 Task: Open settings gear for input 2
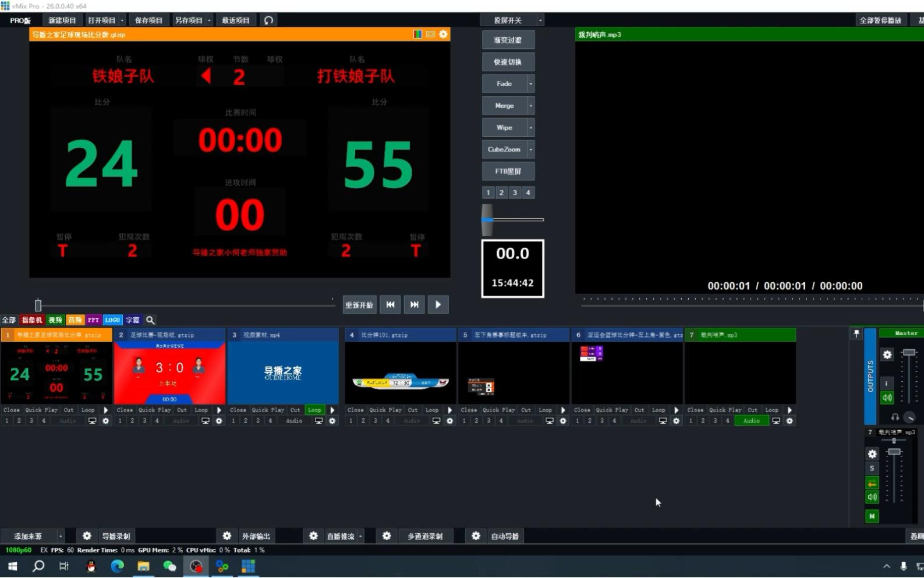(219, 421)
